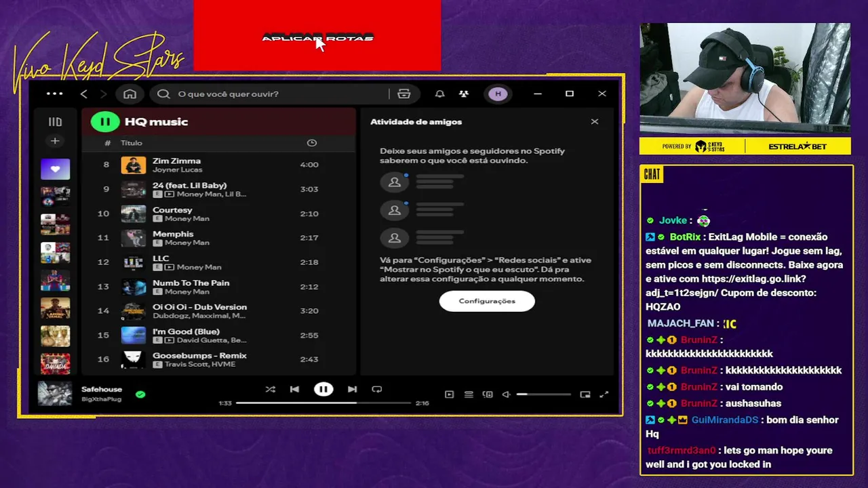The image size is (868, 488).
Task: Open the Spotify three-dots menu
Action: (55, 94)
